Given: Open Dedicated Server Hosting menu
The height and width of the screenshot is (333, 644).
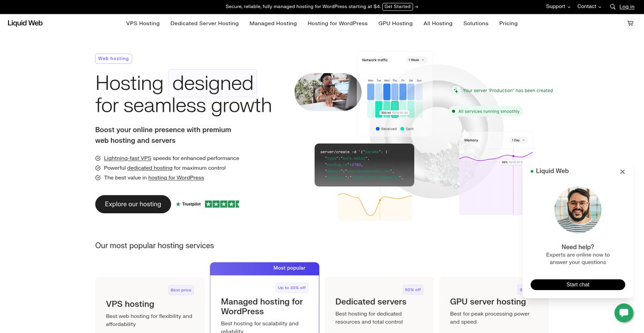Looking at the screenshot, I should [204, 24].
